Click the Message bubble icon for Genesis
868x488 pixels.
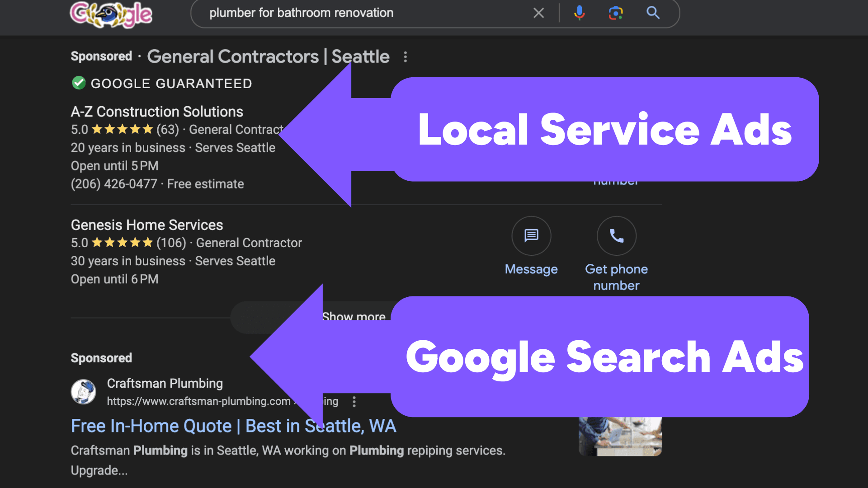[x=531, y=236]
